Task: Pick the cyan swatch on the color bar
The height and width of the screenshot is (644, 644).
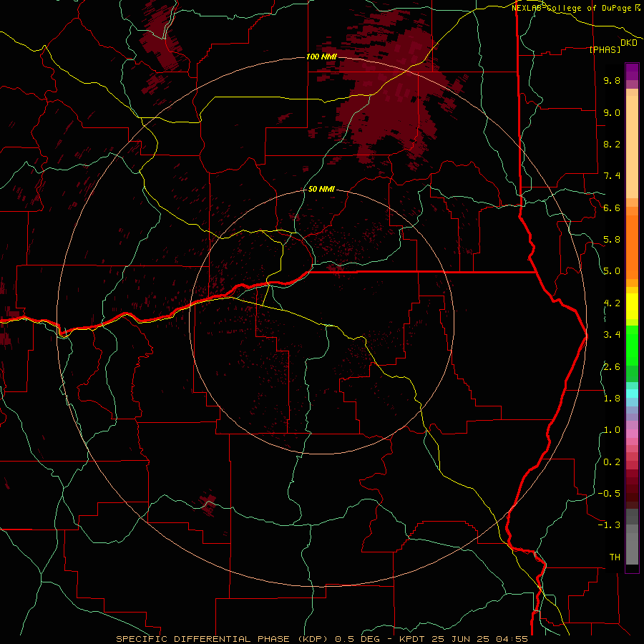Action: coord(632,394)
